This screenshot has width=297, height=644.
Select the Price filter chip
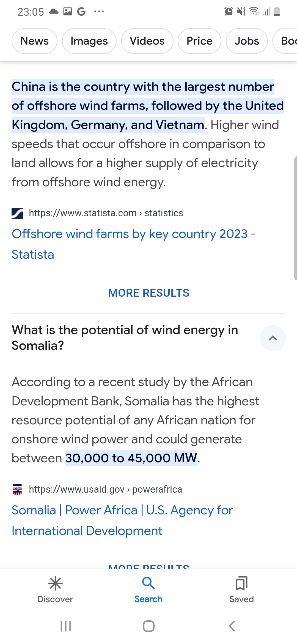point(199,41)
